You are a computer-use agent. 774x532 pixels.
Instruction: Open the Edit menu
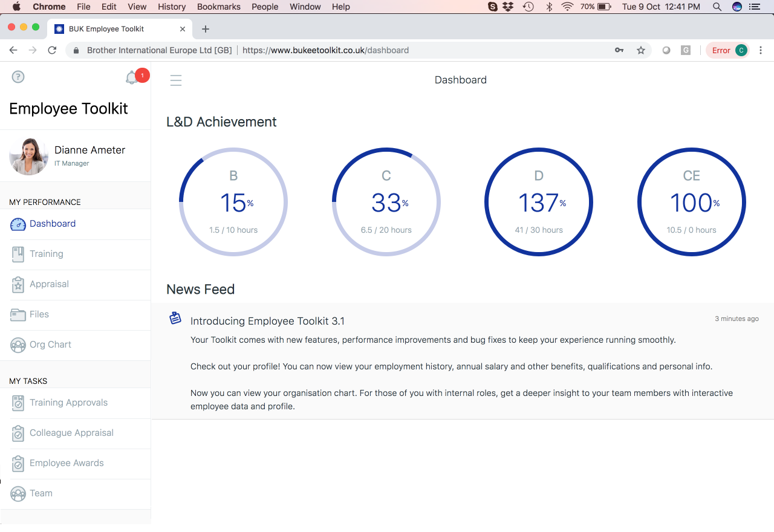109,7
